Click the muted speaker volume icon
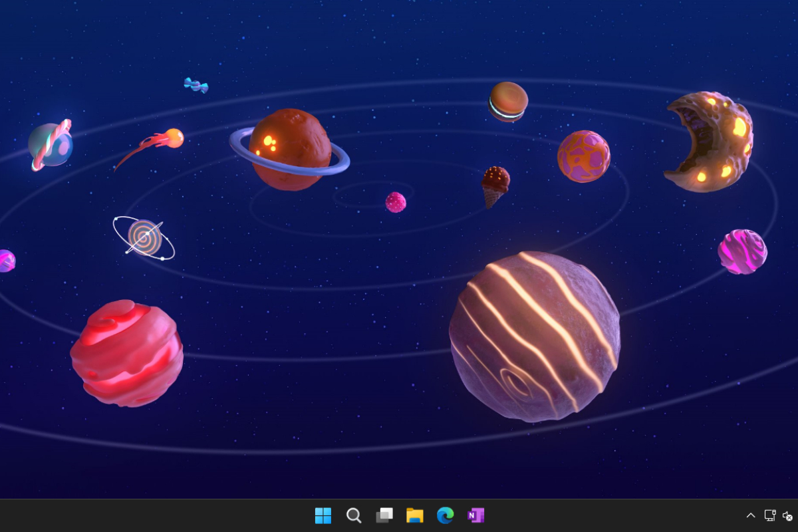Image resolution: width=798 pixels, height=532 pixels. pyautogui.click(x=787, y=515)
